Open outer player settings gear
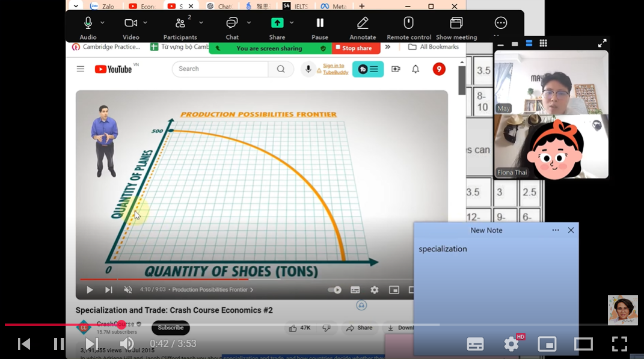This screenshot has width=644, height=359. coord(511,344)
